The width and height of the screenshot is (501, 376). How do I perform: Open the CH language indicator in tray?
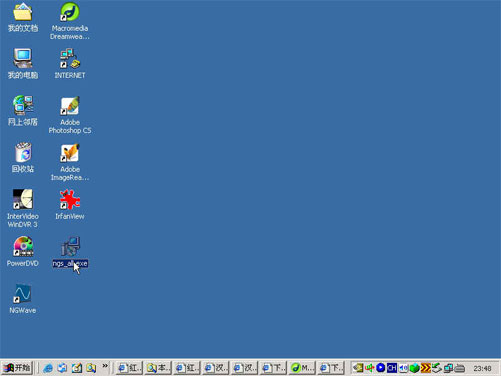coord(392,368)
